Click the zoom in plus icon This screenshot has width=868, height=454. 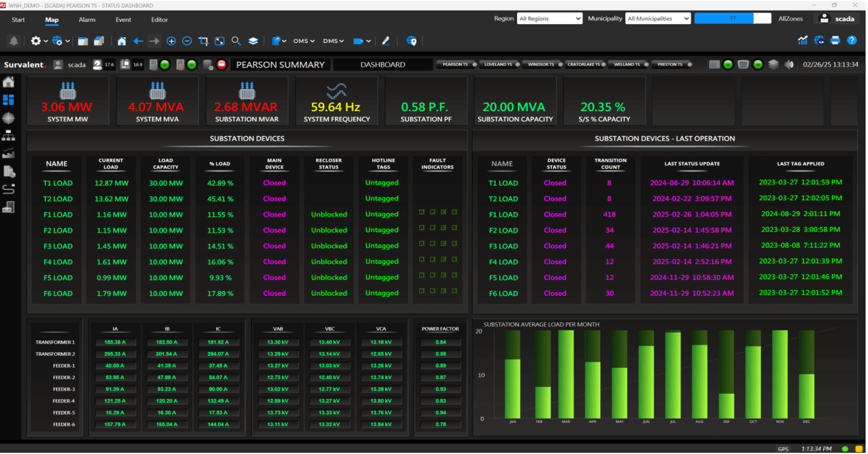coord(171,41)
